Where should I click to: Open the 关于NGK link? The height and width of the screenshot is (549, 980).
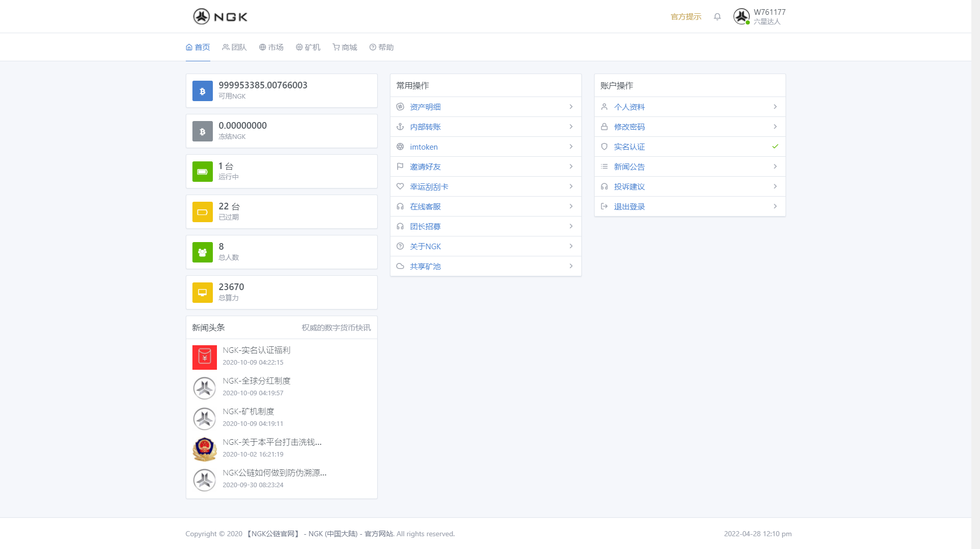point(425,246)
